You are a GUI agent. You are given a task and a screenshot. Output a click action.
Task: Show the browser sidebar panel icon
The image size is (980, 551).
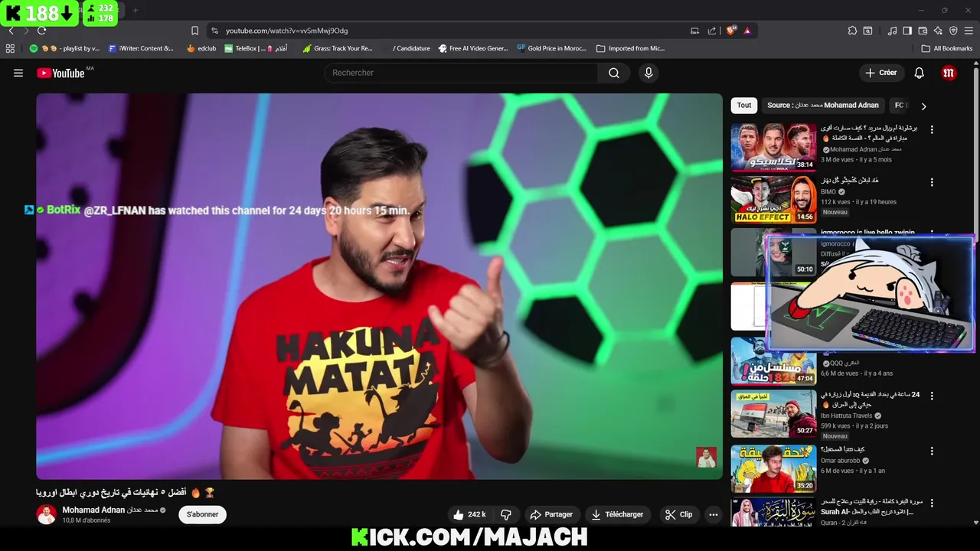[907, 31]
